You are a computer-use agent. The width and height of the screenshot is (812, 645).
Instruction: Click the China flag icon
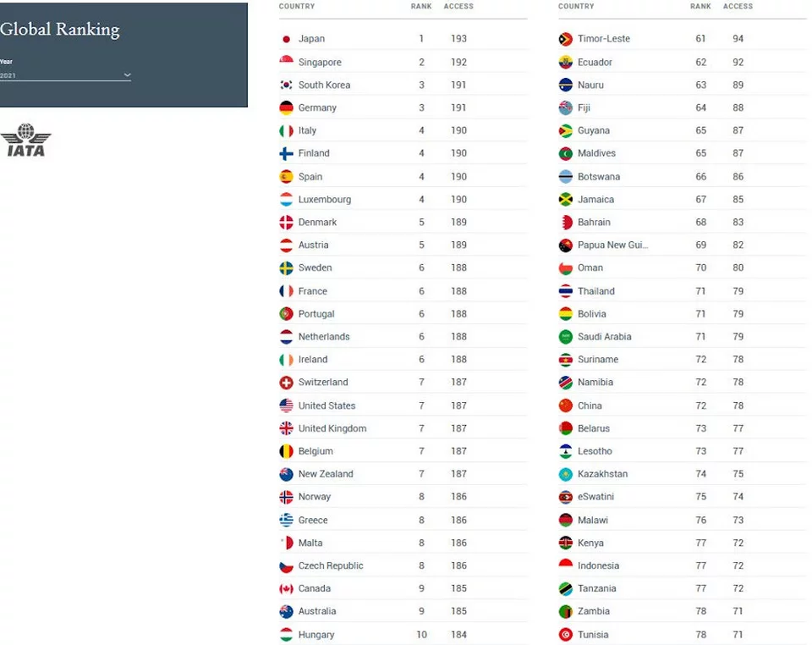[566, 405]
